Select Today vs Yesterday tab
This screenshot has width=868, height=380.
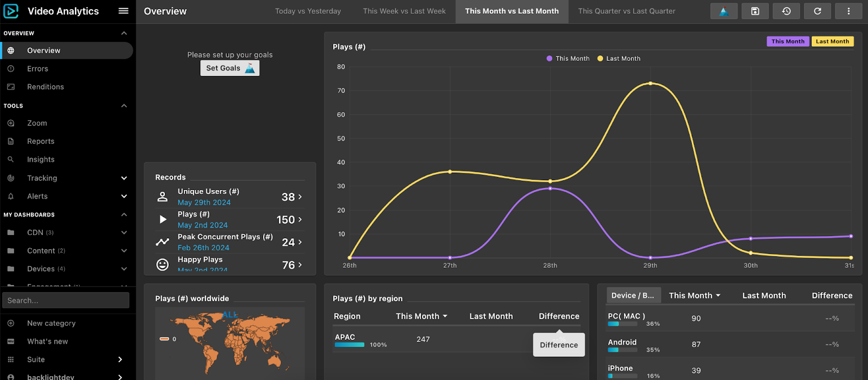pos(308,11)
